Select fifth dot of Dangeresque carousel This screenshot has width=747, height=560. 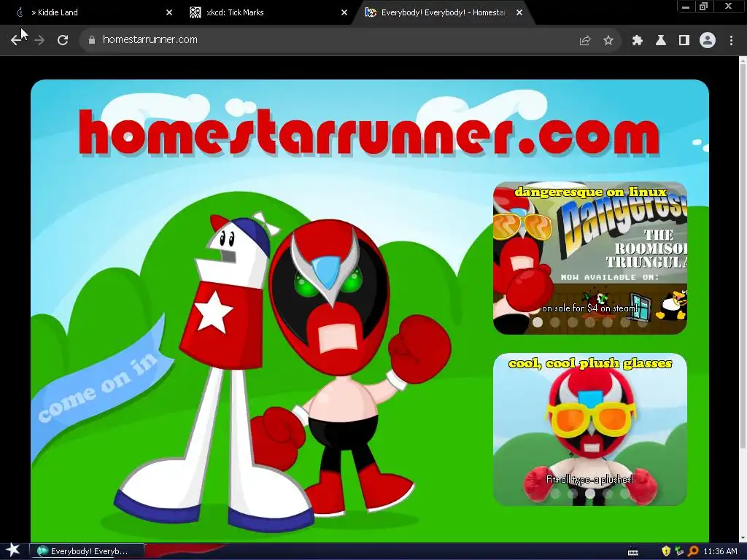[x=608, y=322]
